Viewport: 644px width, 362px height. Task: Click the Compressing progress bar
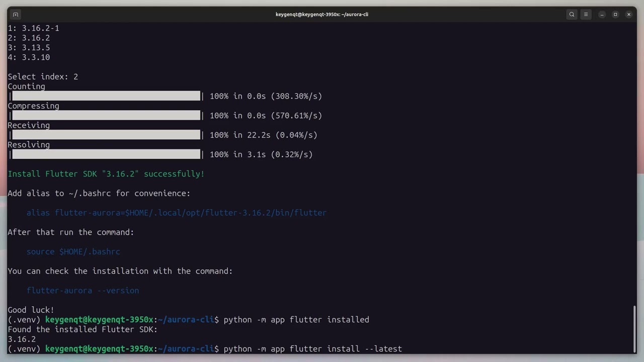click(x=106, y=116)
